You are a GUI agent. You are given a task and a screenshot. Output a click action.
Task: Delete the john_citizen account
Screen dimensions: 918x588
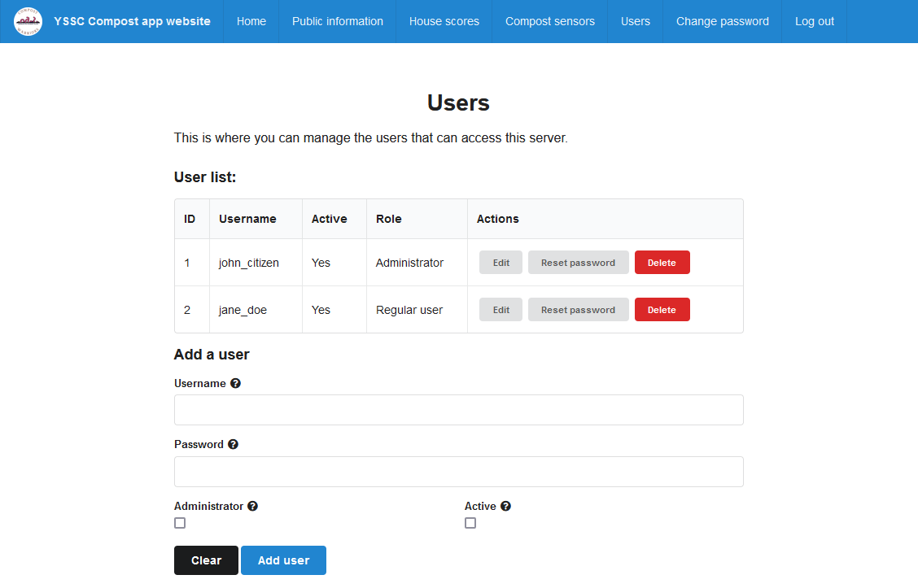662,263
